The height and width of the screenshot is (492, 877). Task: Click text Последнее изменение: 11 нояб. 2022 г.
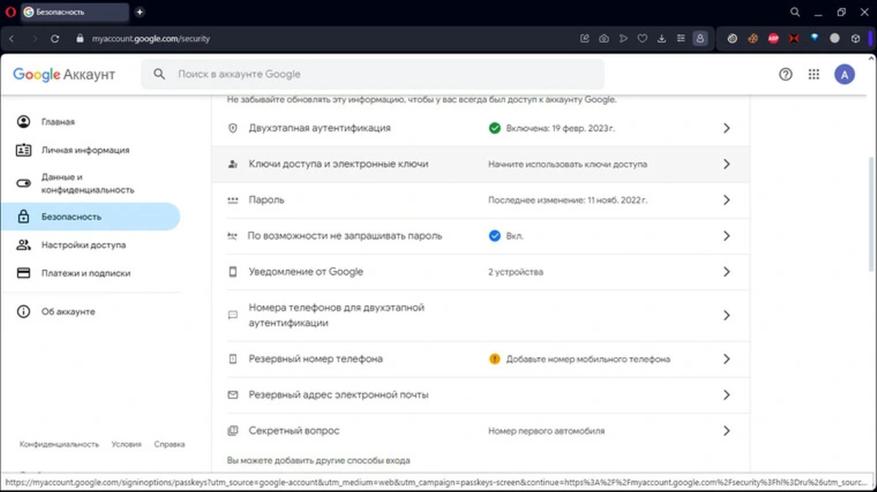coord(568,200)
